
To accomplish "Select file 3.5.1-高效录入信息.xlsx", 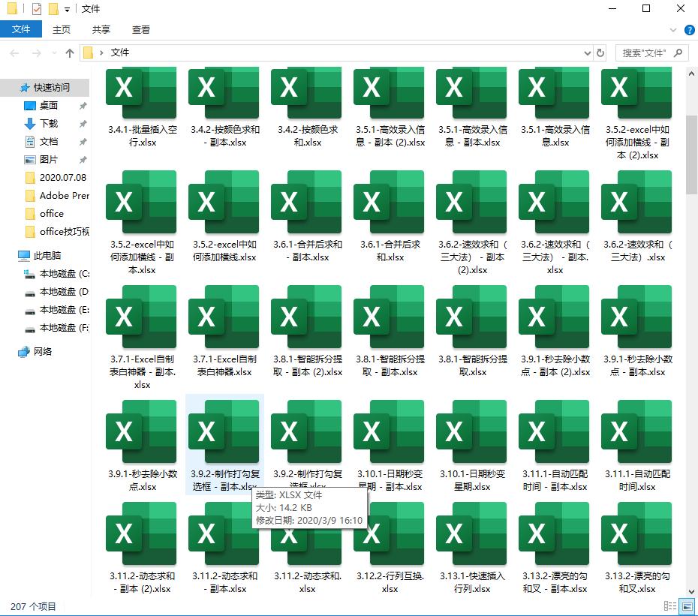I will pyautogui.click(x=555, y=107).
